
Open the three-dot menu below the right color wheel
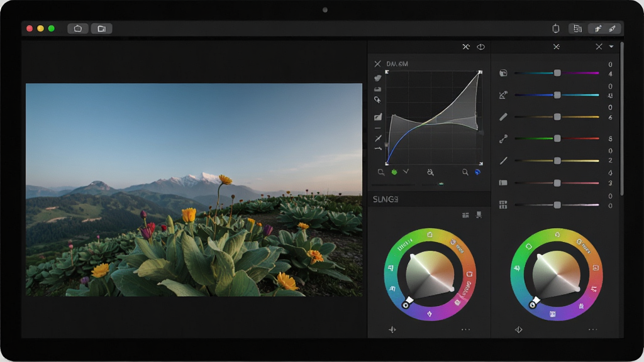[x=592, y=329]
